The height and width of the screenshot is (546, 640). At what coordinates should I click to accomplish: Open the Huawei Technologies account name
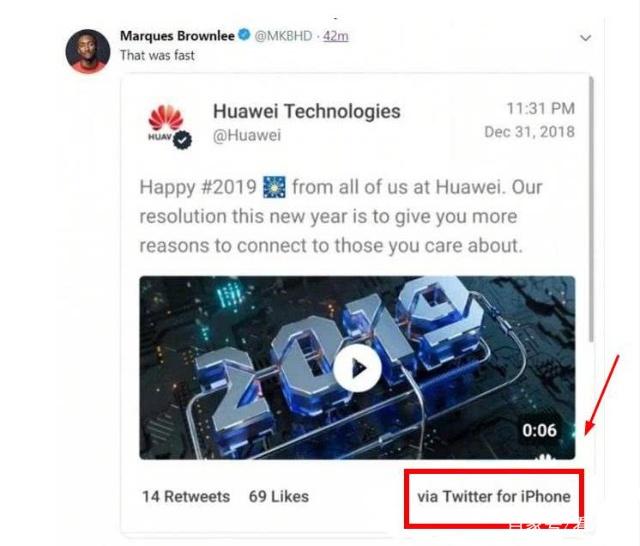click(x=307, y=111)
